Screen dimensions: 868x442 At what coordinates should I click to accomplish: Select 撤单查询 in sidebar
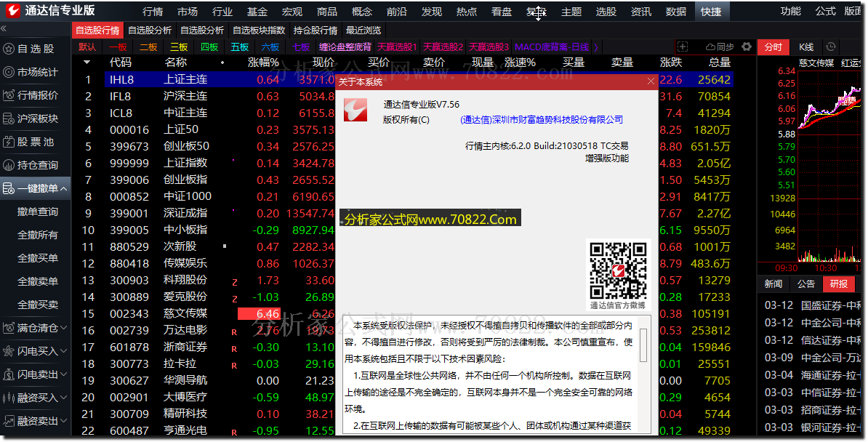38,212
